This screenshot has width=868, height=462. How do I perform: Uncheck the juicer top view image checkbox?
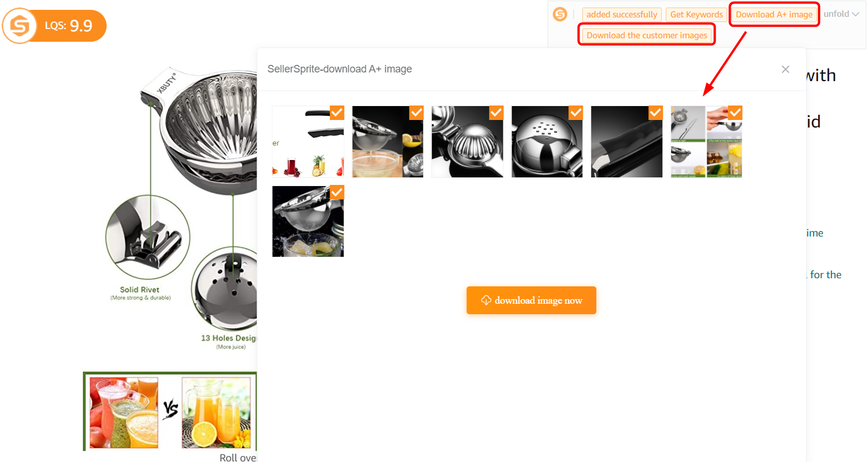point(496,112)
